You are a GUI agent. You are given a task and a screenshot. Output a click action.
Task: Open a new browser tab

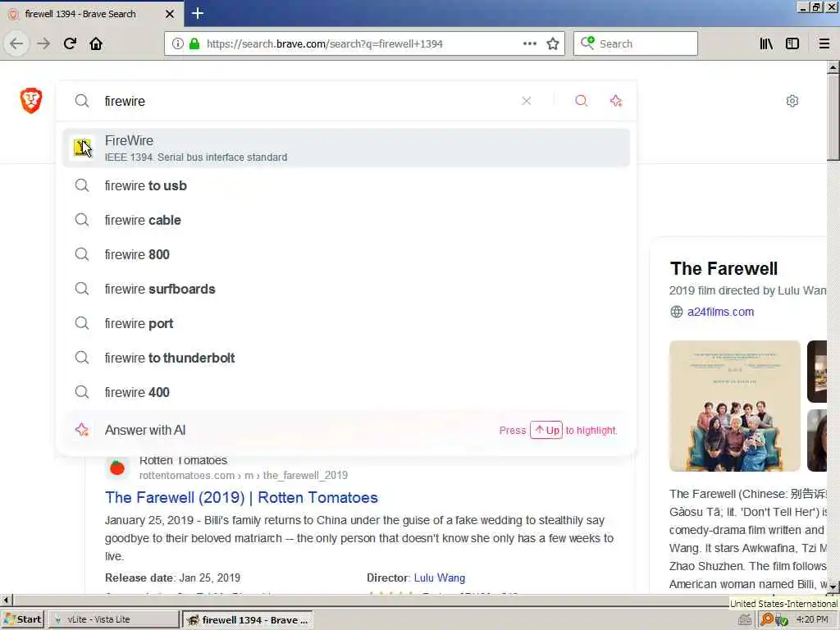[x=197, y=13]
